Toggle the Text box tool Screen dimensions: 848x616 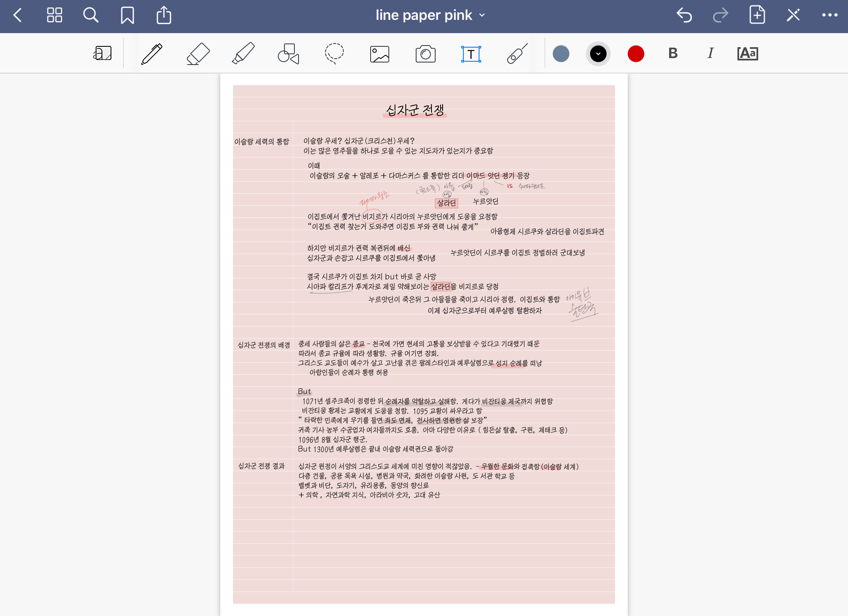[471, 54]
